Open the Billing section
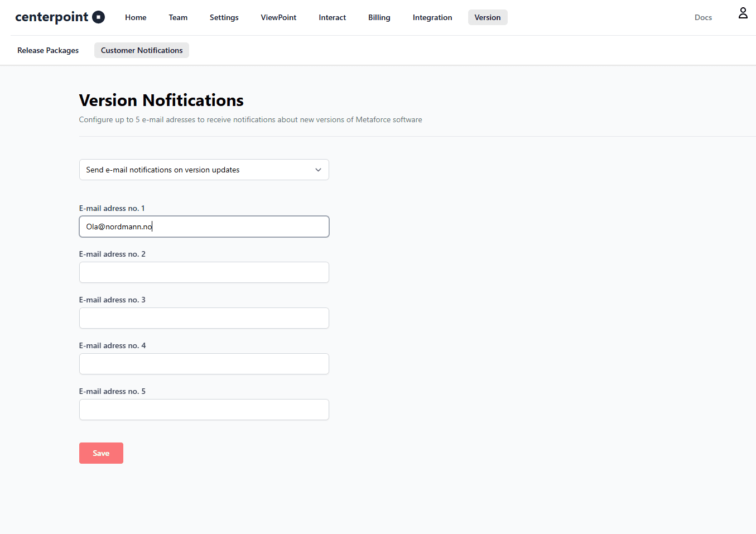This screenshot has height=534, width=756. click(x=379, y=17)
